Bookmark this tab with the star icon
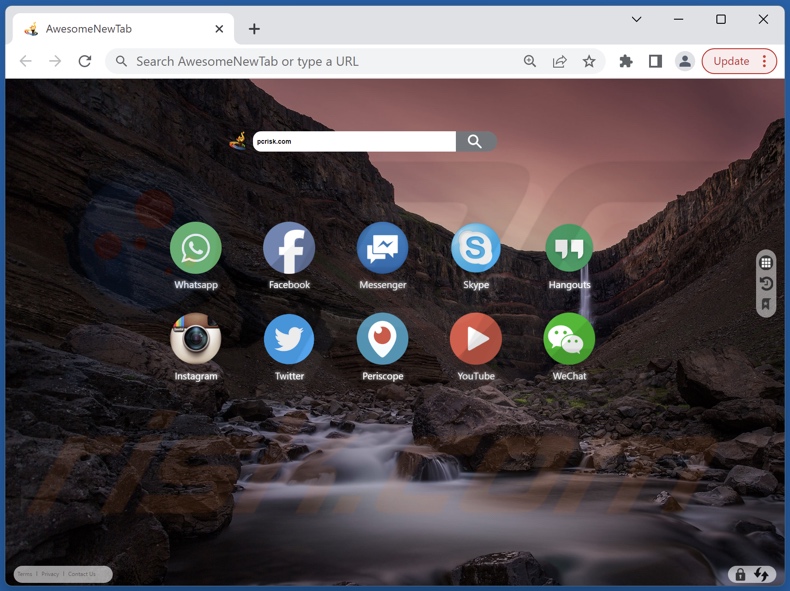Viewport: 790px width, 591px height. 589,61
